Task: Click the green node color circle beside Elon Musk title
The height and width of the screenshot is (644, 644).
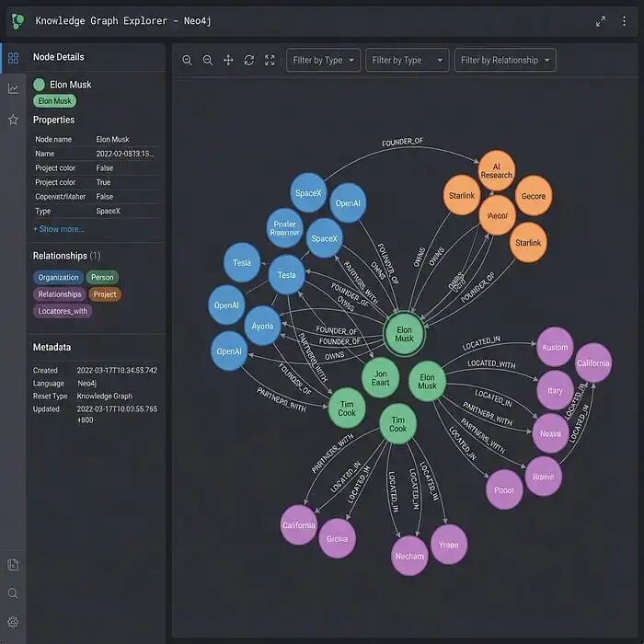Action: (39, 85)
